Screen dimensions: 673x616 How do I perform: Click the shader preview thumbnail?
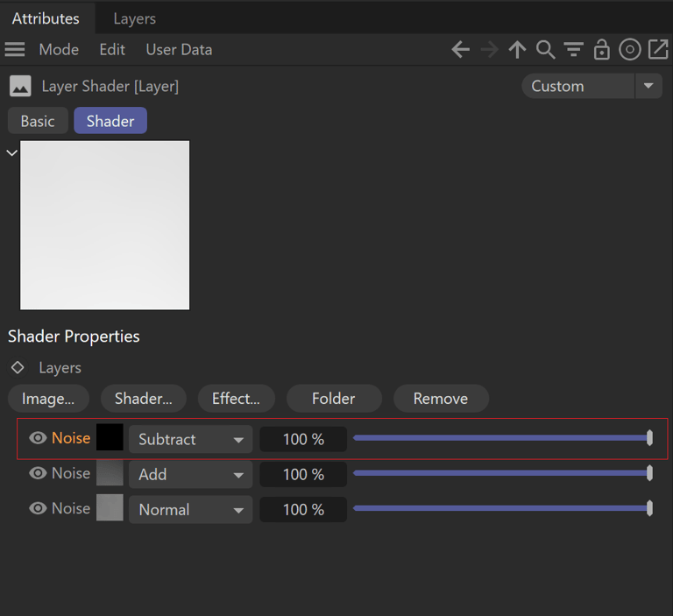(x=104, y=225)
